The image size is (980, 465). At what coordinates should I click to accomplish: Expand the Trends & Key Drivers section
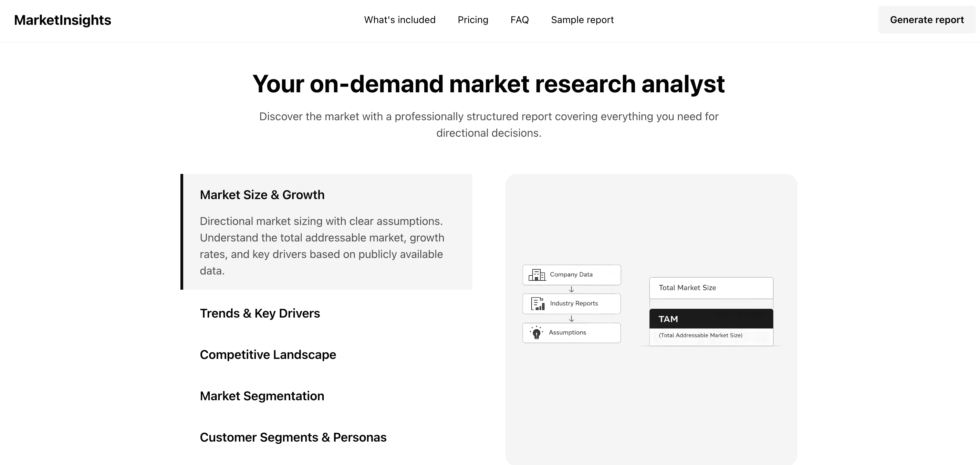(260, 313)
